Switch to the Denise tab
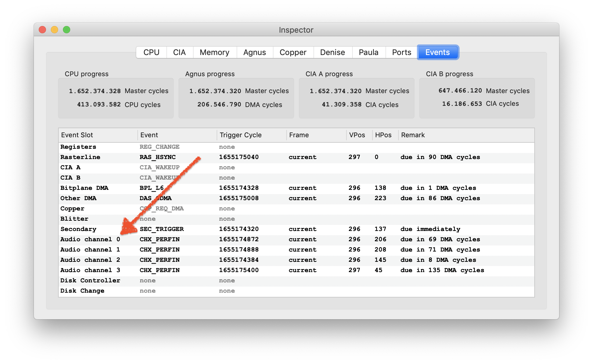This screenshot has height=364, width=593. (333, 52)
